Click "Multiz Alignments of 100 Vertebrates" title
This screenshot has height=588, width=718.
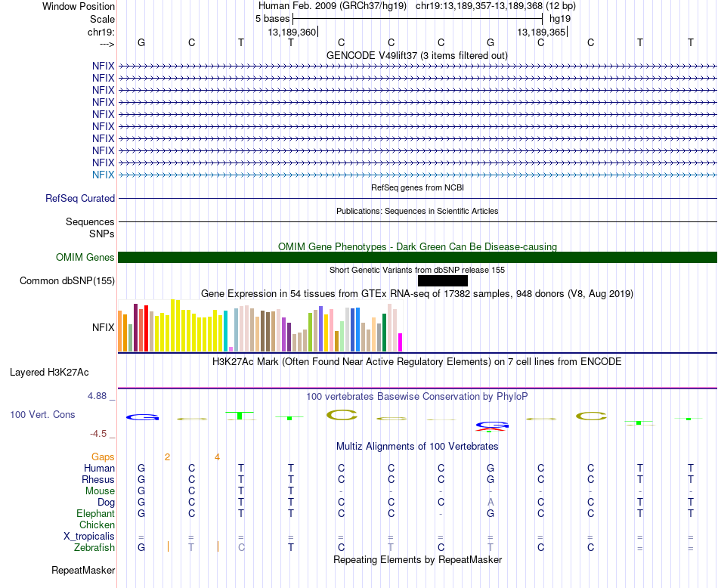pyautogui.click(x=417, y=447)
